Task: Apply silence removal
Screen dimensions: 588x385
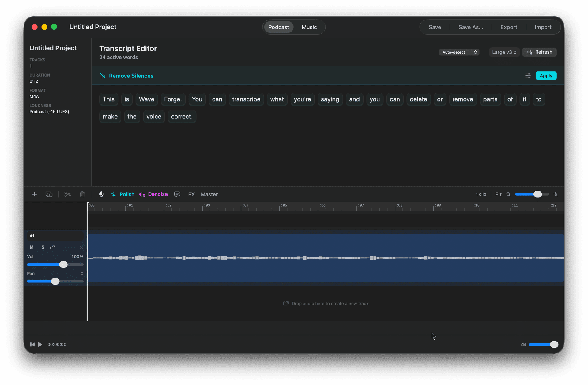Action: 546,76
